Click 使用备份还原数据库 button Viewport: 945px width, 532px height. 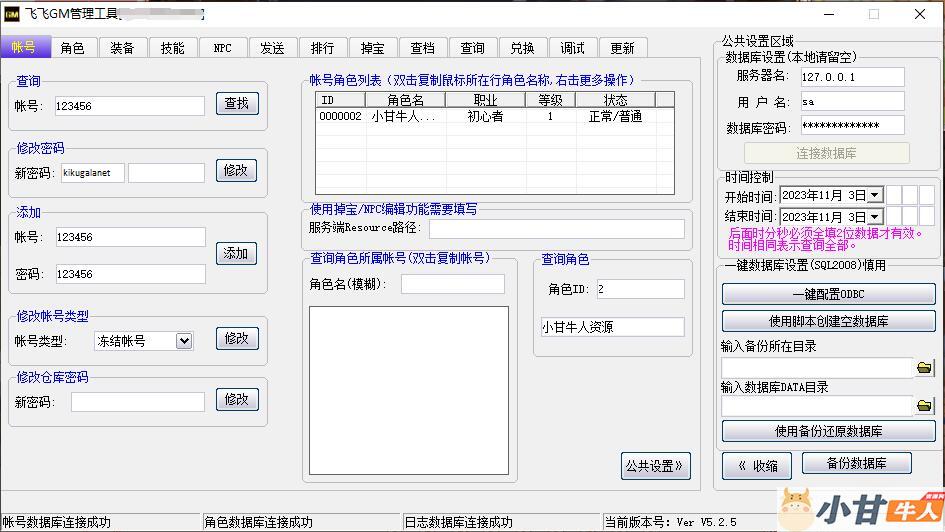pyautogui.click(x=828, y=432)
